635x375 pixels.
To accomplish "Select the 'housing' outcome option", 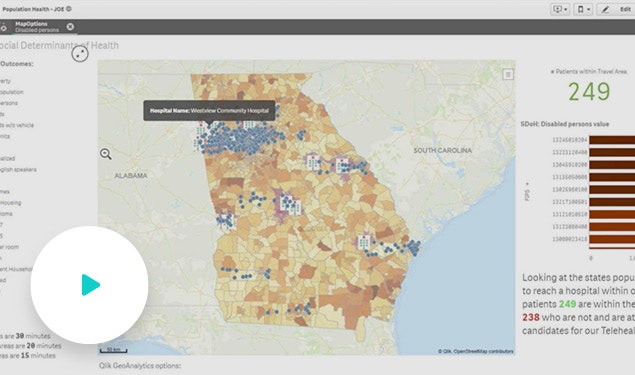I will coord(11,202).
